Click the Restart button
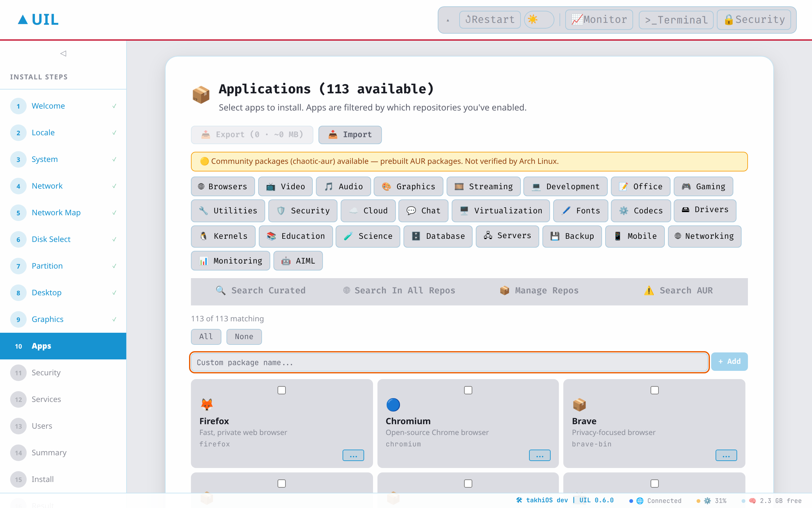The image size is (812, 508). (490, 20)
